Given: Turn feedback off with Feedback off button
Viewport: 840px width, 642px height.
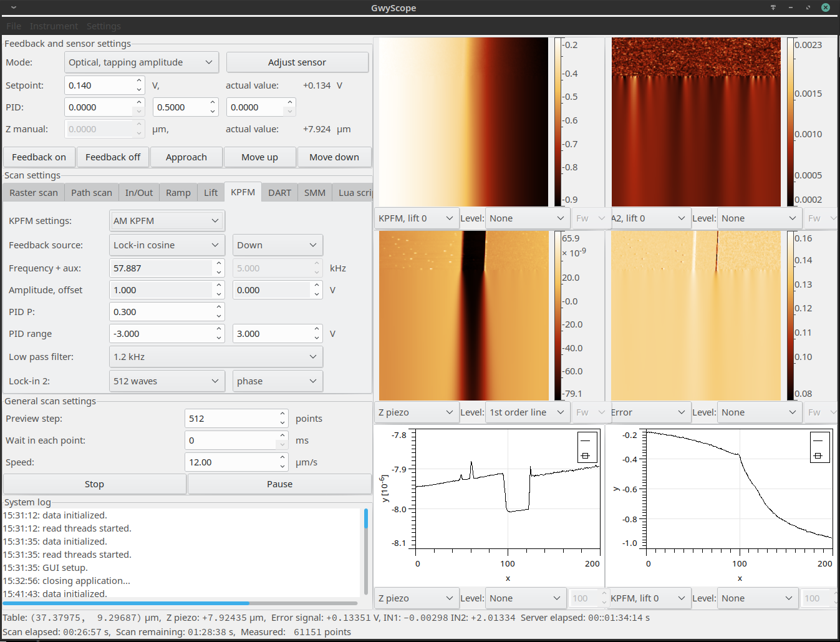Looking at the screenshot, I should pyautogui.click(x=113, y=157).
